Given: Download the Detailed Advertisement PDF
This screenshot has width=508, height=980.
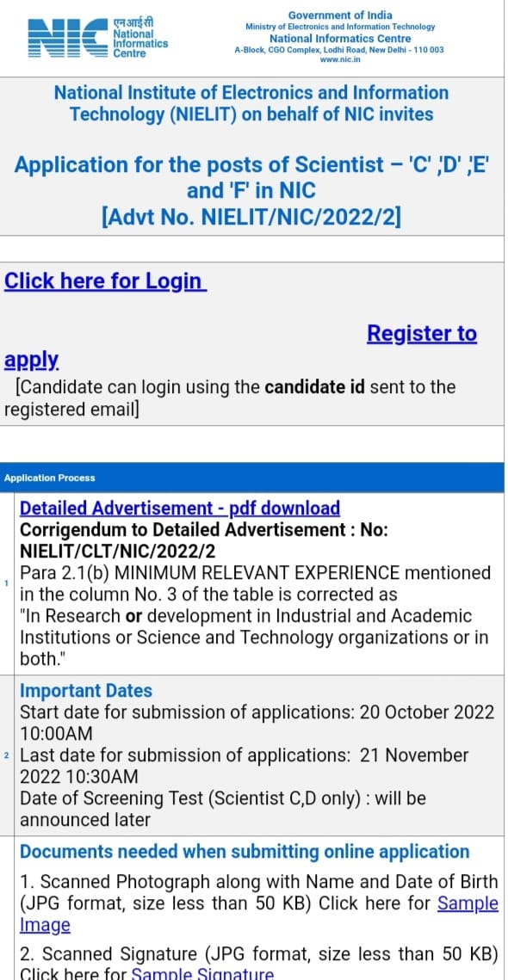Looking at the screenshot, I should 181,508.
